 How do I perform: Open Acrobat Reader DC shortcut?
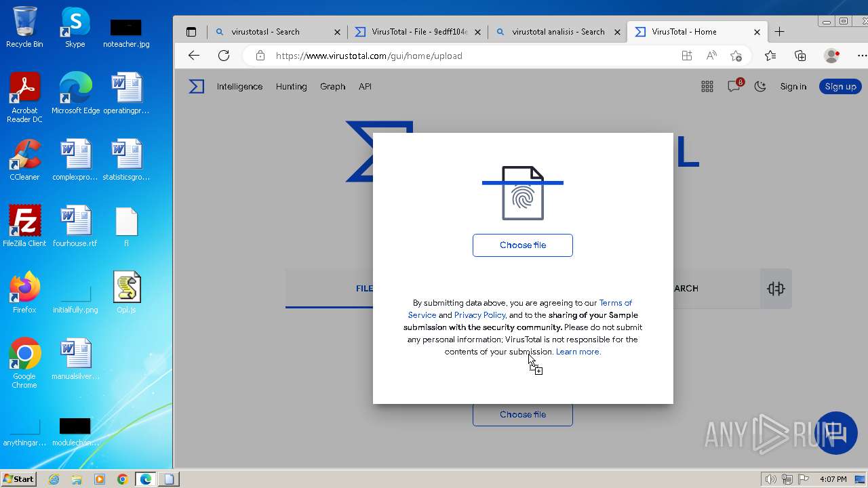(x=24, y=98)
